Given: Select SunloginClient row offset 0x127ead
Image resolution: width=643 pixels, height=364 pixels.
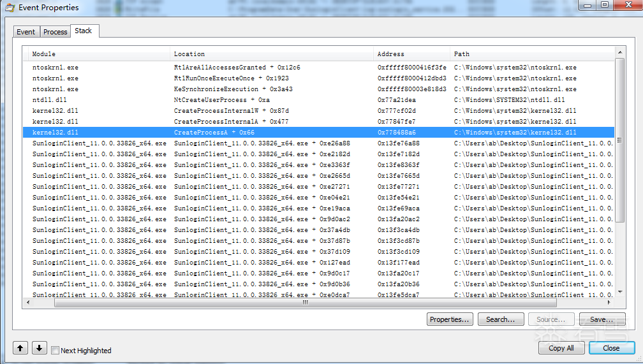Looking at the screenshot, I should click(319, 263).
